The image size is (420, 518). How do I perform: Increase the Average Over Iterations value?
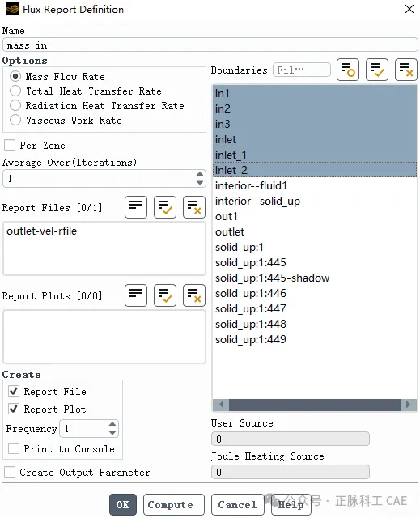click(199, 174)
